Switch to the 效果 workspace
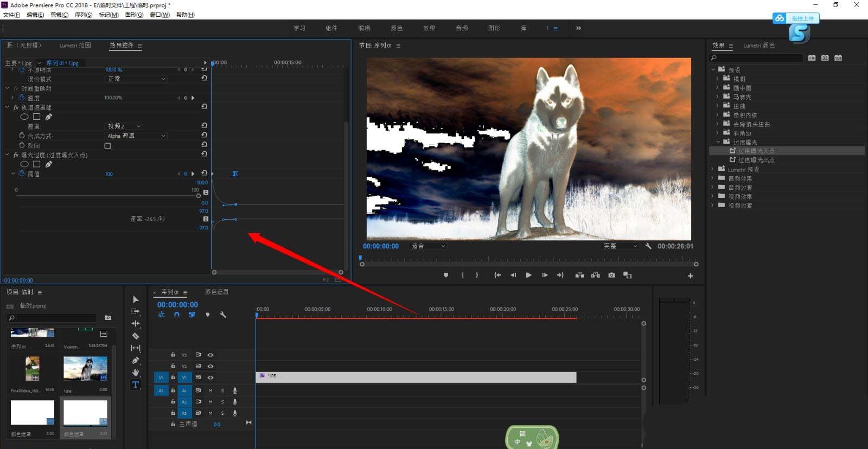The height and width of the screenshot is (449, 868). click(429, 28)
